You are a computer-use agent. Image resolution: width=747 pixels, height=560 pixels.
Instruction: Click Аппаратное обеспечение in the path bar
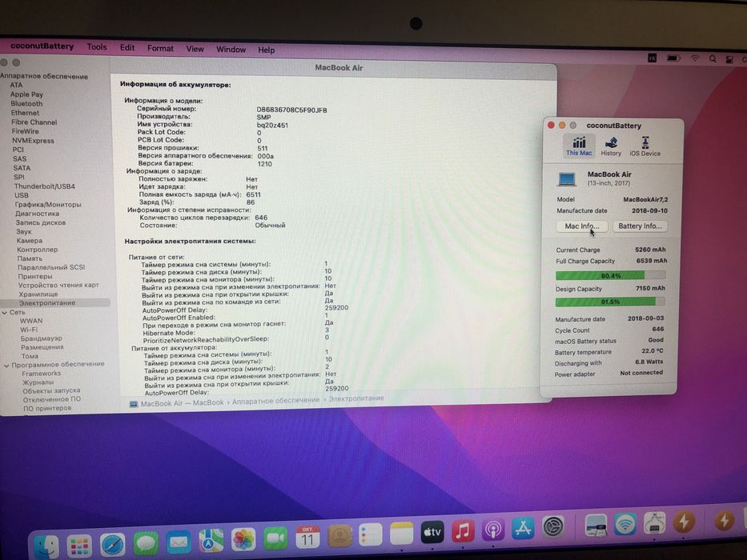(276, 401)
